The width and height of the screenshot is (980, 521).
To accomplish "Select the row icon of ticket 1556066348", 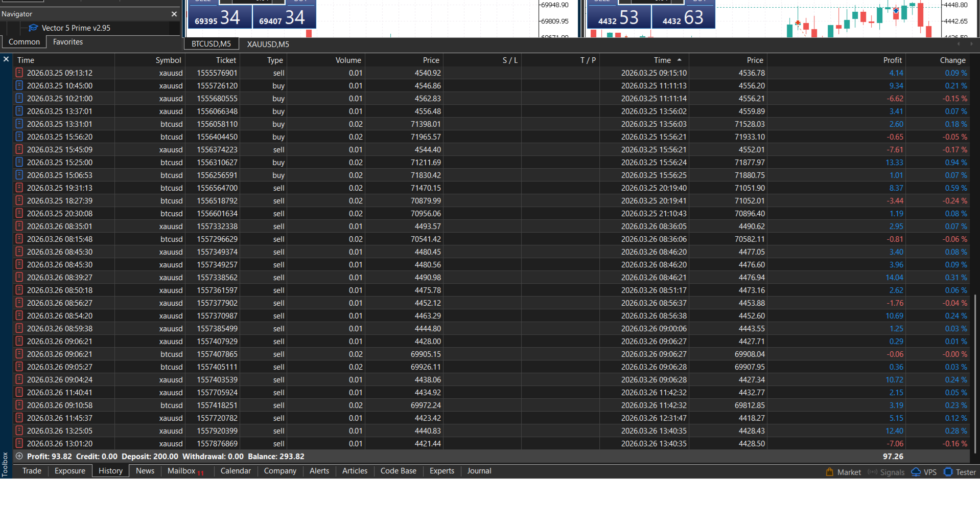I will point(19,111).
